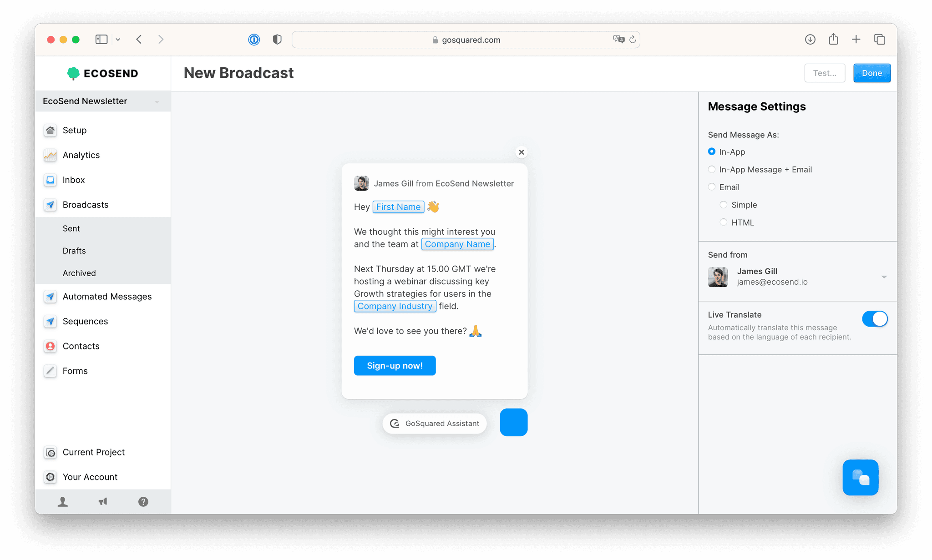Click the gosquared.com address bar
Viewport: 932px width, 560px height.
[x=466, y=40]
